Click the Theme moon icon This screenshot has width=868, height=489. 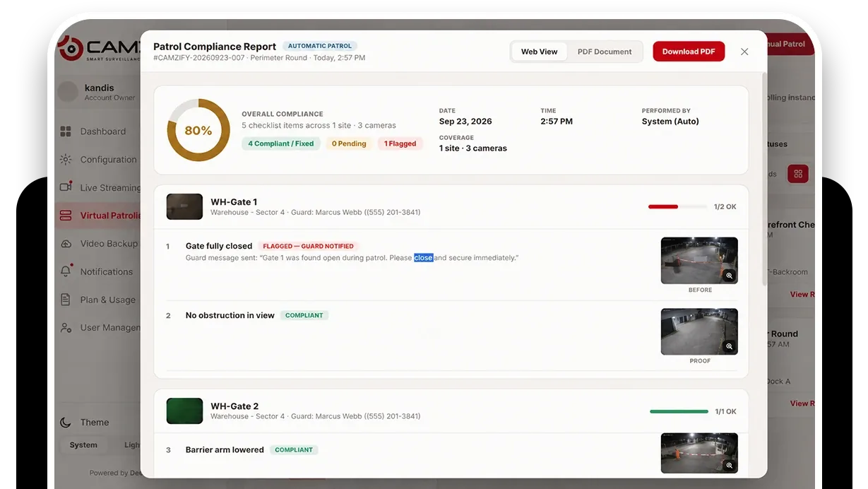pyautogui.click(x=66, y=423)
